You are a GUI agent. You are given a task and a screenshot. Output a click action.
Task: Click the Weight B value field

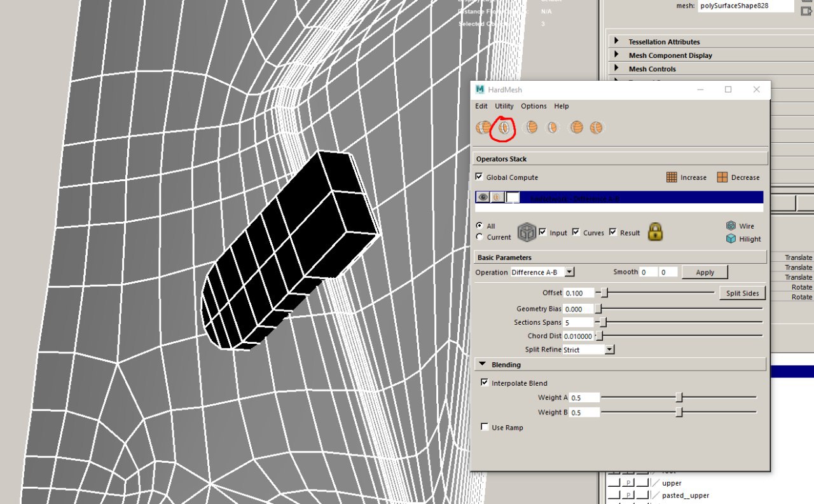coord(584,412)
